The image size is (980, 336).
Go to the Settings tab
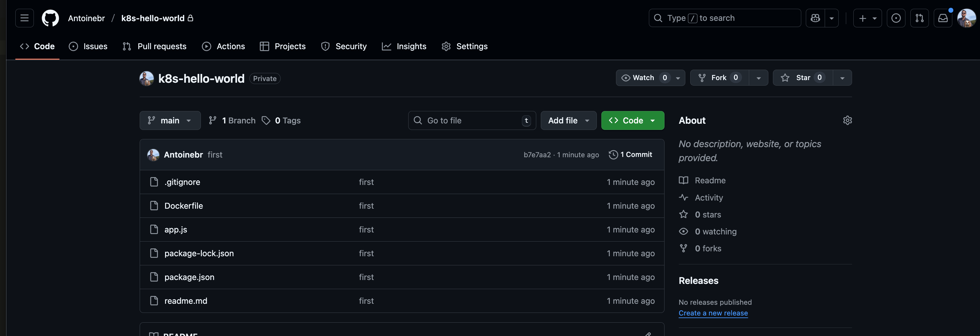click(465, 46)
